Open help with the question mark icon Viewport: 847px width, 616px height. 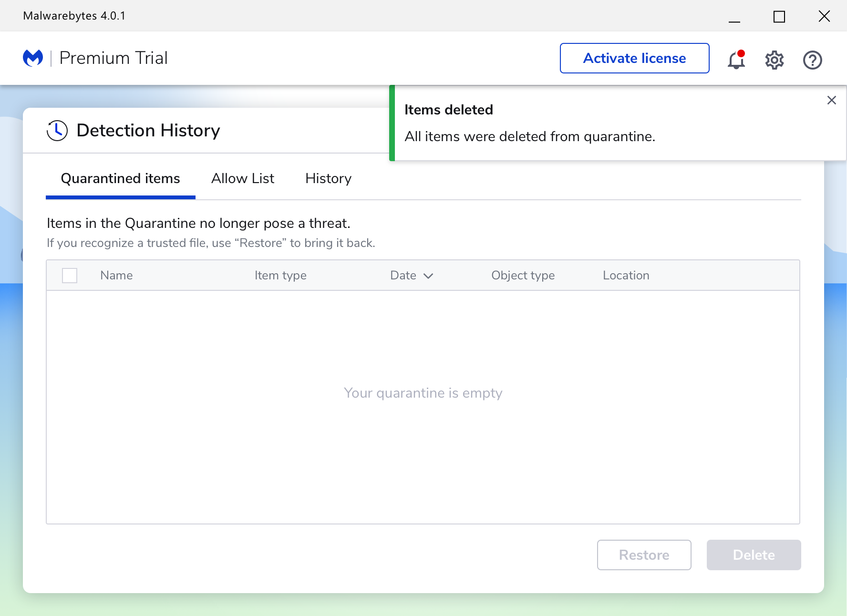[813, 60]
